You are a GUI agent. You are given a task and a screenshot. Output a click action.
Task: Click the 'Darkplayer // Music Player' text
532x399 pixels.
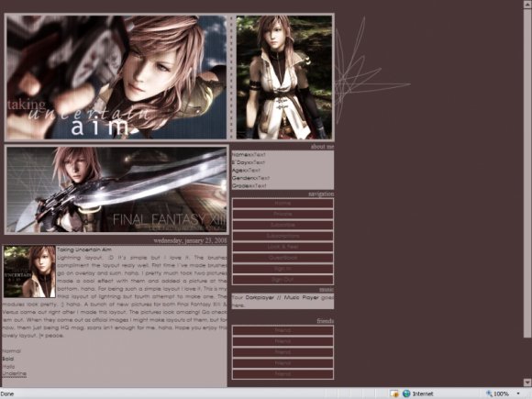[282, 297]
